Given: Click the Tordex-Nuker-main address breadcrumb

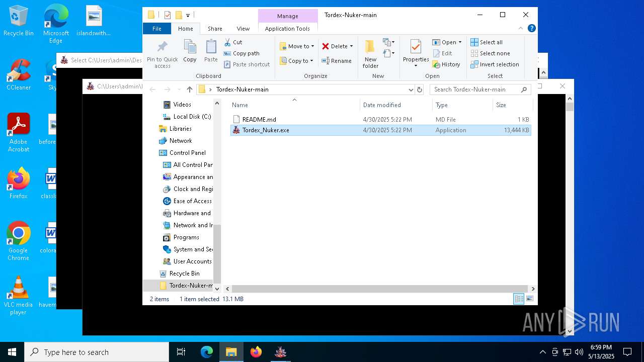Looking at the screenshot, I should click(242, 89).
